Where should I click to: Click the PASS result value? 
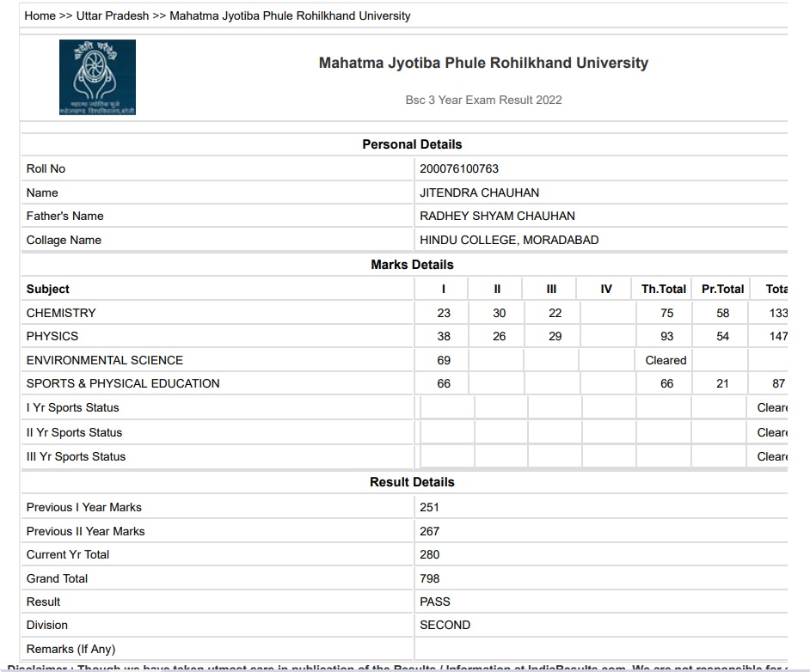pos(435,602)
